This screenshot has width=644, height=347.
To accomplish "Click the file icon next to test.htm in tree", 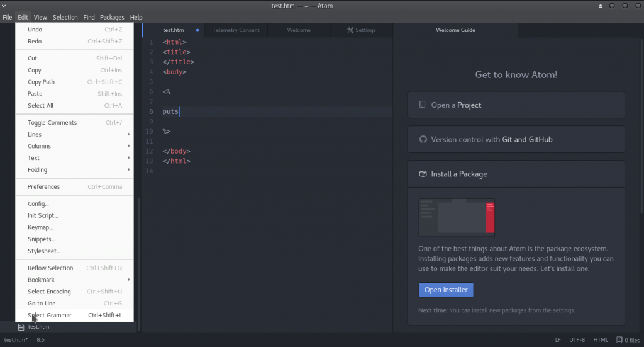I will pos(21,327).
